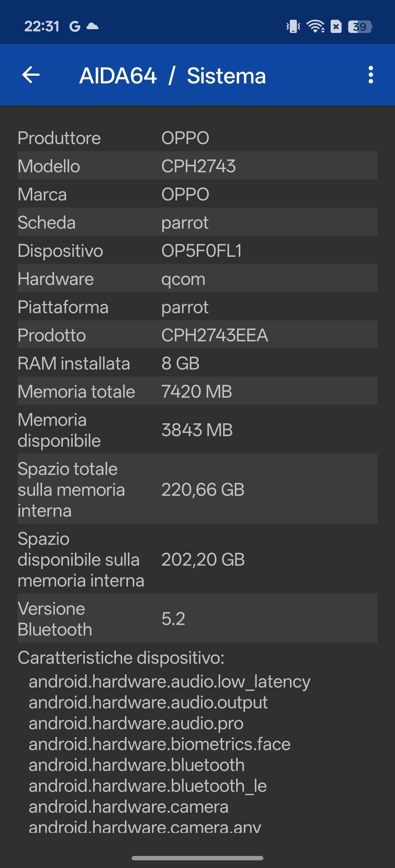Viewport: 395px width, 868px height.
Task: Tap the vibrate mode status icon
Action: point(293,26)
